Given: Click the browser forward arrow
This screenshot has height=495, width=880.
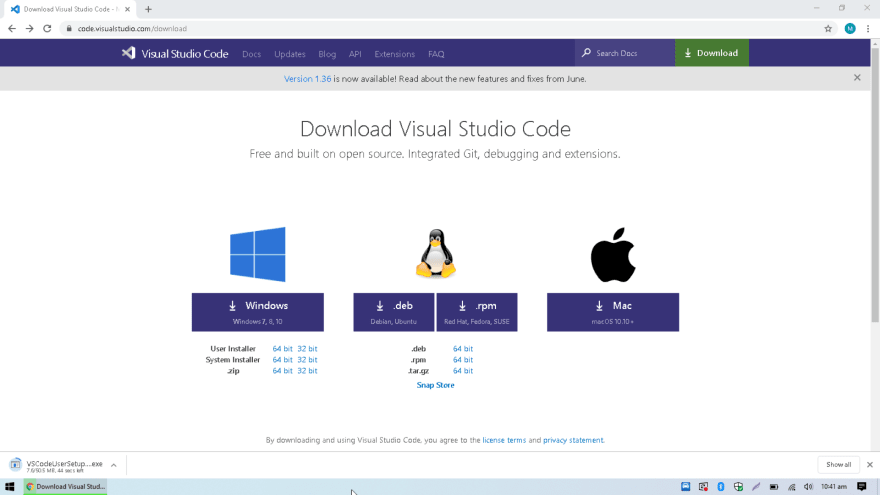Looking at the screenshot, I should (x=29, y=29).
